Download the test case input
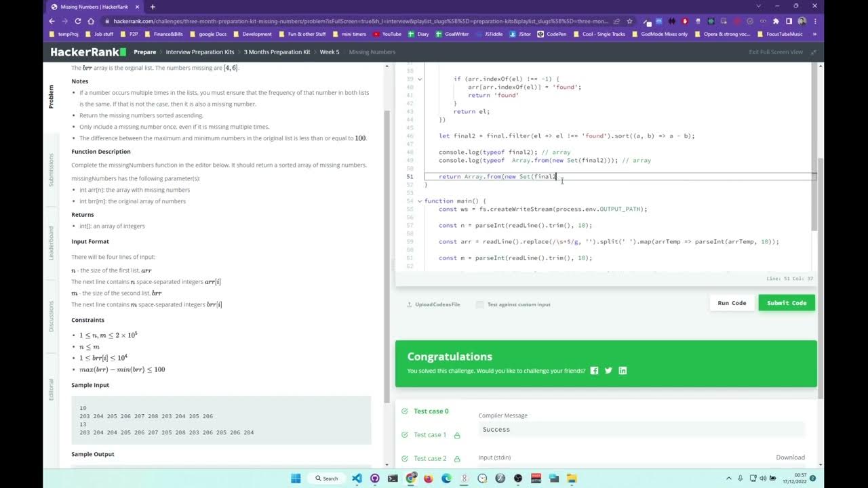Screen dimensions: 868x488 [x=791, y=457]
